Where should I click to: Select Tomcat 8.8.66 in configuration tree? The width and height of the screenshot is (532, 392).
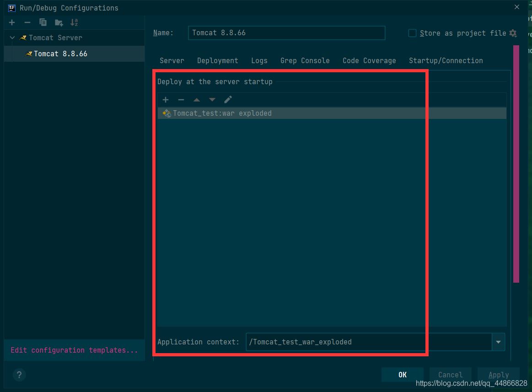coord(74,54)
